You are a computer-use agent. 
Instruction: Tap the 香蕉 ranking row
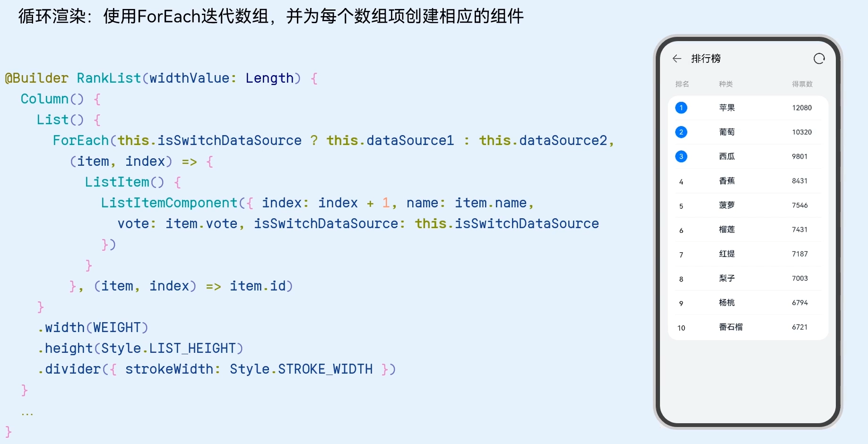click(x=727, y=181)
